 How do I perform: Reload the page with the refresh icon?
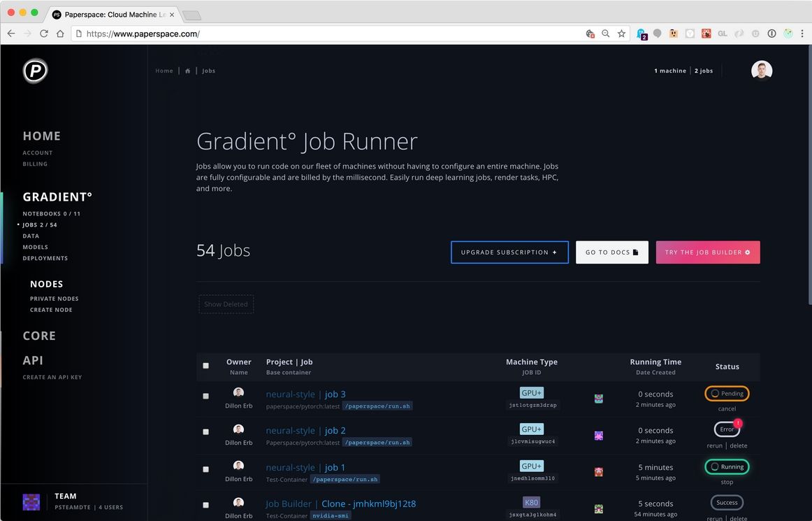point(44,34)
